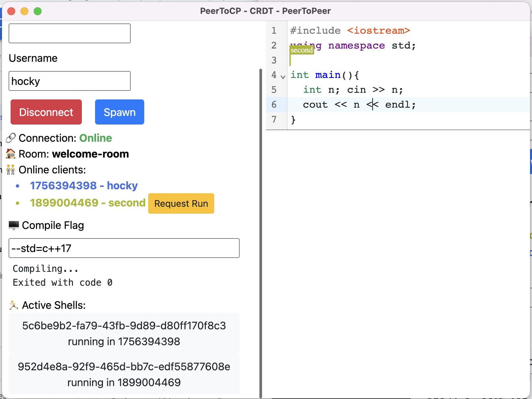Click the empty input field above Username

click(x=69, y=33)
